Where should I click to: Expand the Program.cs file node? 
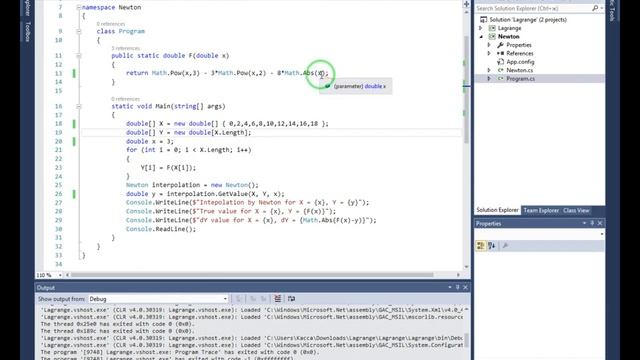coord(489,79)
